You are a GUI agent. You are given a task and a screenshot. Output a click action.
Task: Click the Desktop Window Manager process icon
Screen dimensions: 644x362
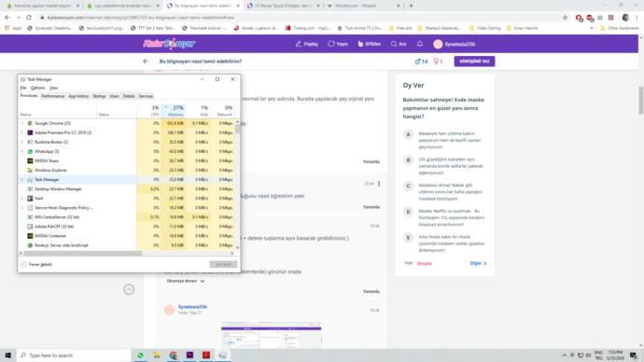click(x=30, y=188)
